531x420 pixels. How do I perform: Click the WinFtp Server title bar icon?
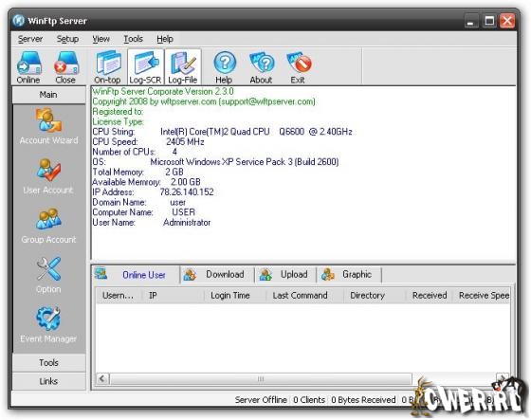pyautogui.click(x=19, y=20)
